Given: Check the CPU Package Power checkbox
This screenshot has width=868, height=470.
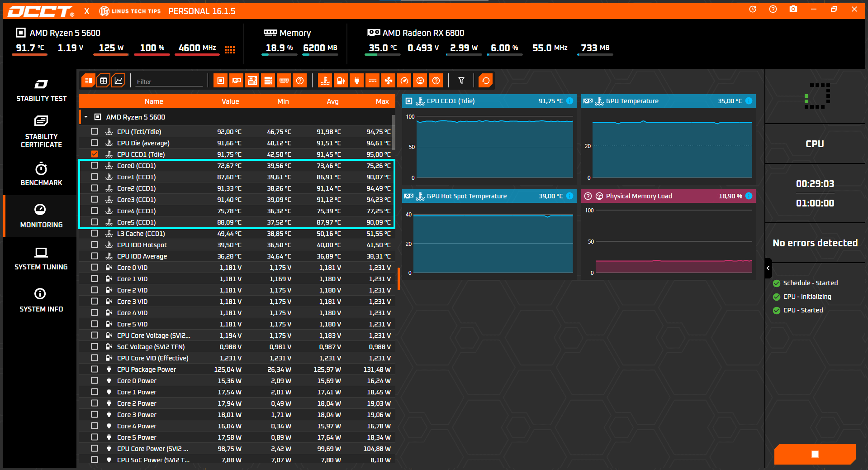Looking at the screenshot, I should click(x=95, y=369).
